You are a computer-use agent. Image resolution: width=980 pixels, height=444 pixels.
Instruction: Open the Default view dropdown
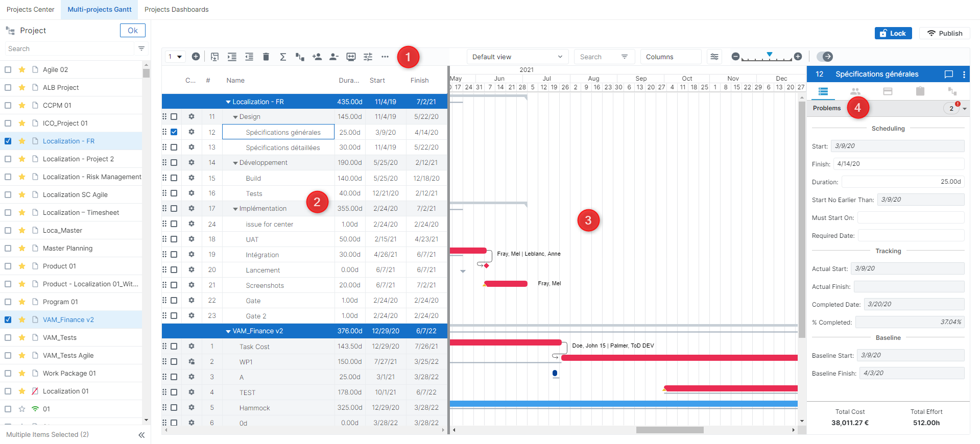[517, 57]
